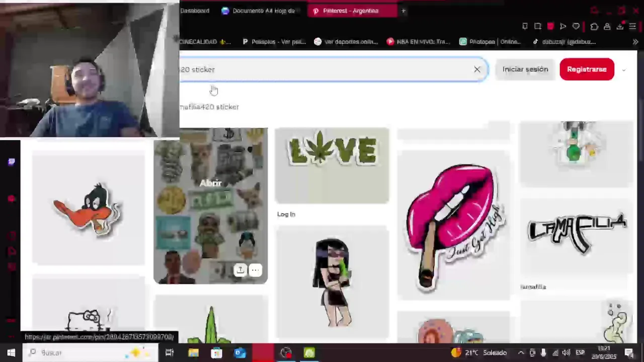Open the Pelisplus bookmark
Viewport: 644px width, 362px height.
point(274,42)
